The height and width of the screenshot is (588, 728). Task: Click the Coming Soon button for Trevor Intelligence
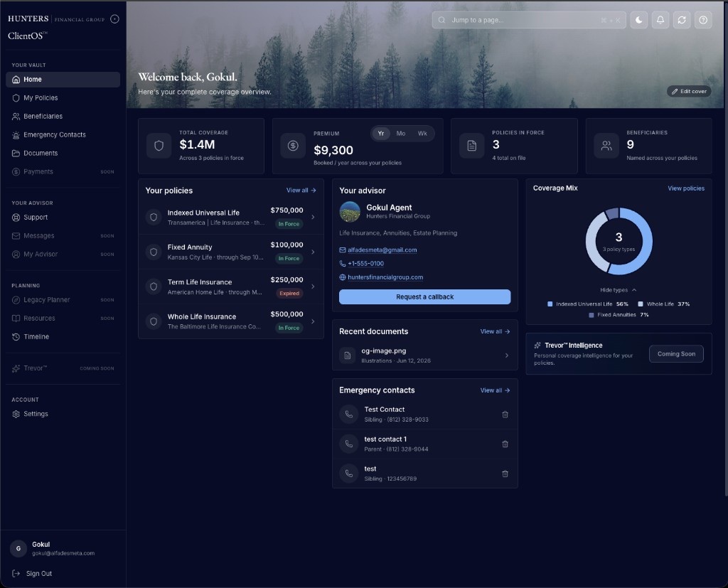point(676,354)
